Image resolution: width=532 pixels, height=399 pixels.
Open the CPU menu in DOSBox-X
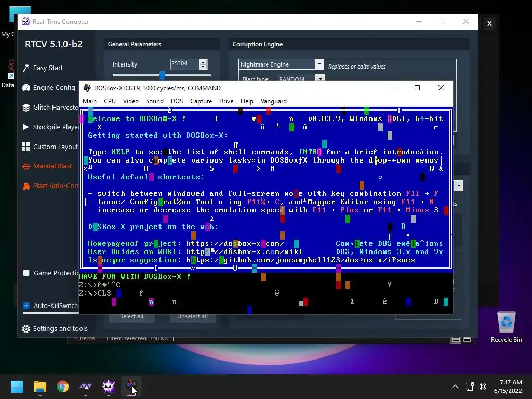tap(110, 101)
